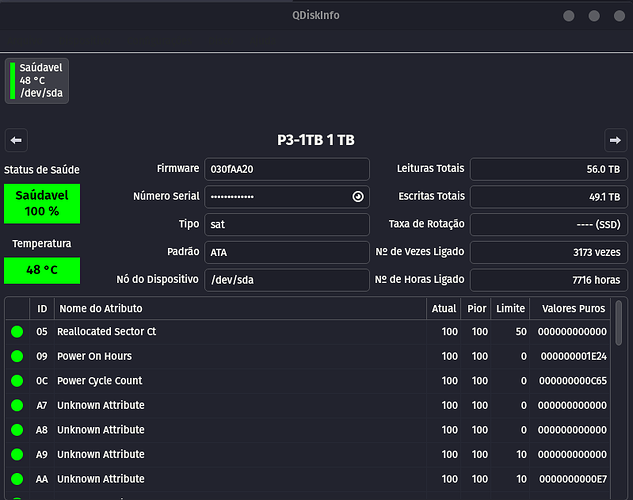633x500 pixels.
Task: Click the green status dot for attribute AA
Action: tap(17, 479)
